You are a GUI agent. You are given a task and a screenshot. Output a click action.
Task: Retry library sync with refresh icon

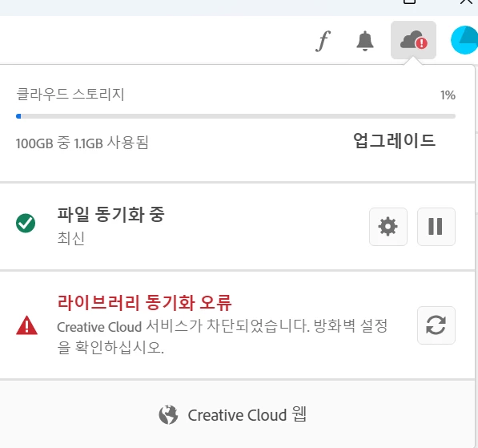point(436,325)
